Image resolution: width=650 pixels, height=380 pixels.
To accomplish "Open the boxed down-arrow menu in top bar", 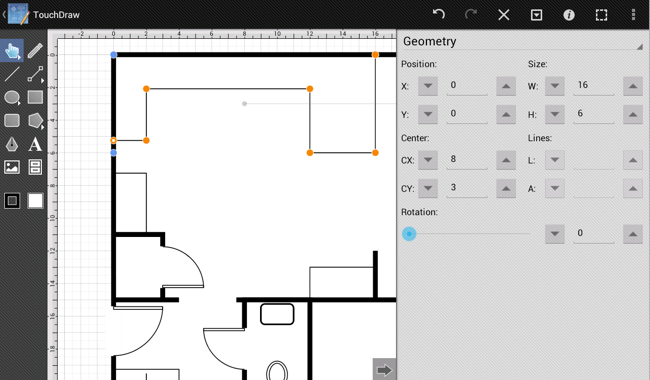I will tap(536, 15).
